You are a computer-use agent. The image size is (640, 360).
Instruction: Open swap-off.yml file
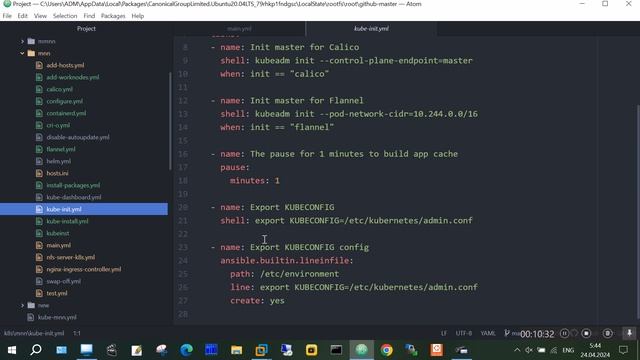tap(63, 281)
